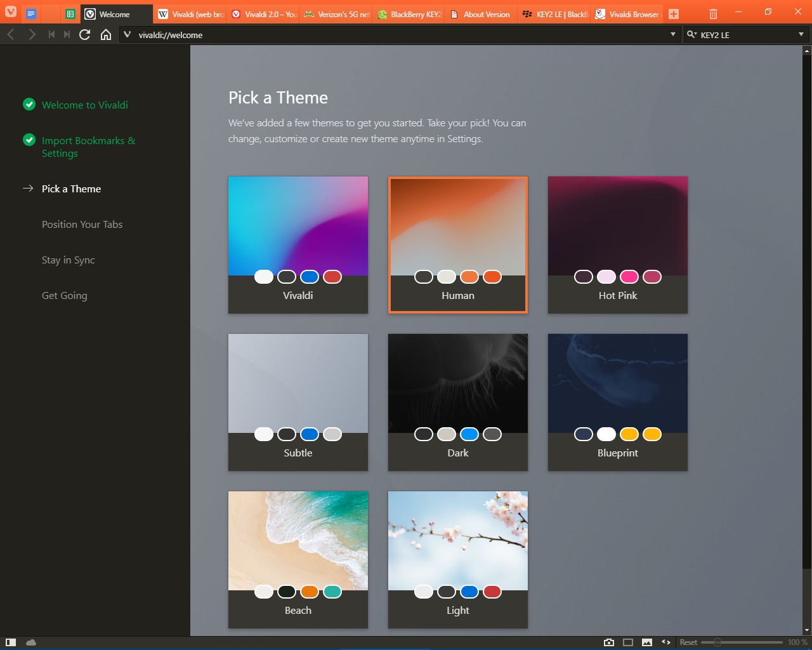Switch to the Vivaldi (web browser) Wikipedia tab

(x=190, y=13)
